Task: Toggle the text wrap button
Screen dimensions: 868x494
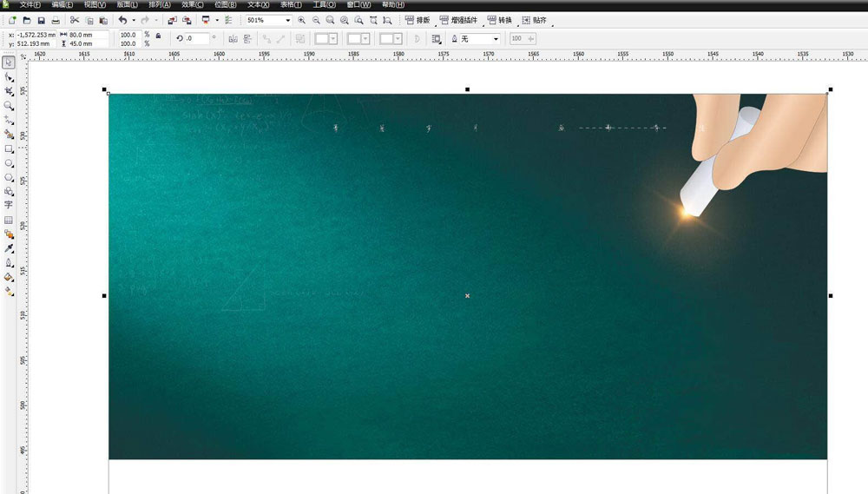Action: point(437,39)
